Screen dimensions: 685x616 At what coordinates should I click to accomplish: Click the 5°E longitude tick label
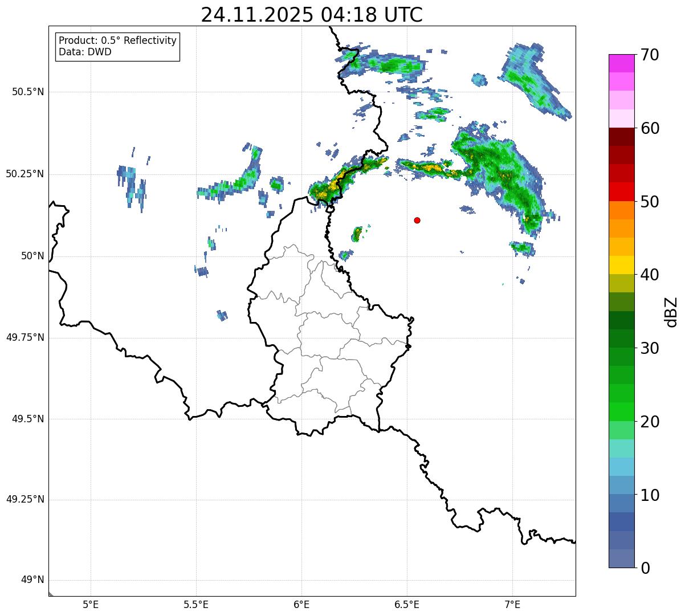click(x=91, y=605)
